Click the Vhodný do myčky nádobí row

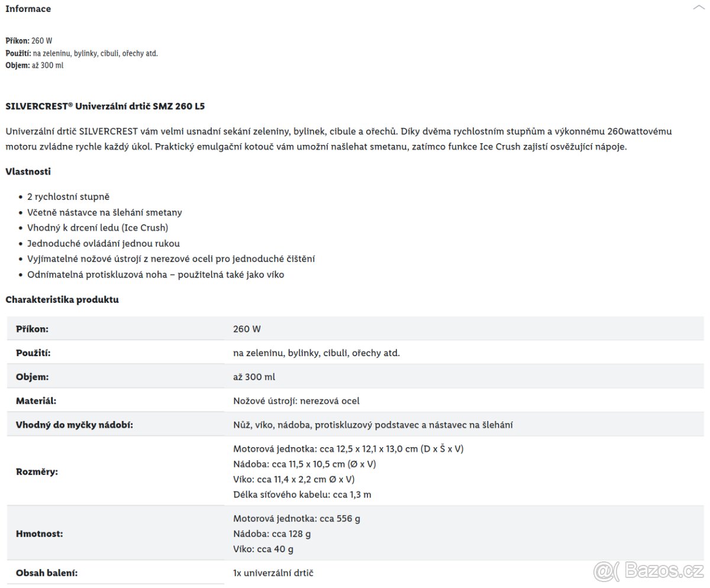(356, 425)
